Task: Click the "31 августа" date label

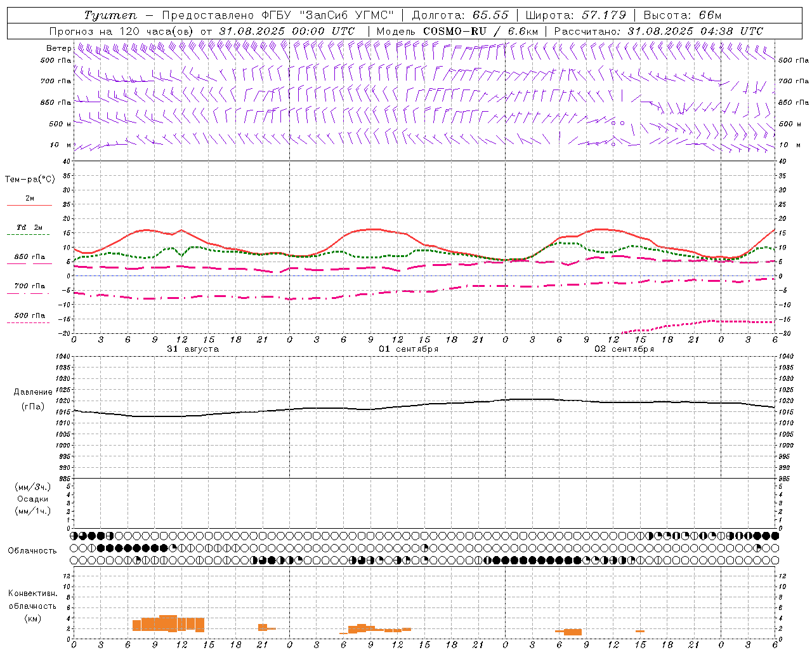Action: click(193, 349)
